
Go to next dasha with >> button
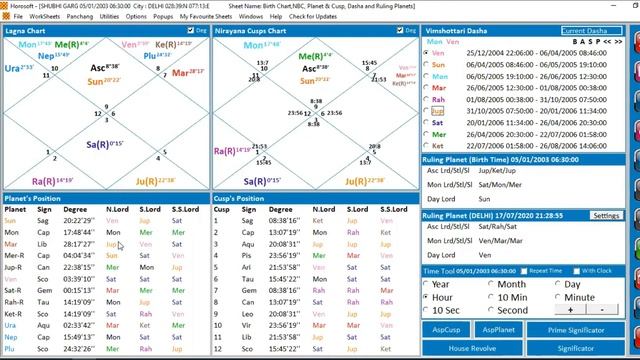point(618,42)
